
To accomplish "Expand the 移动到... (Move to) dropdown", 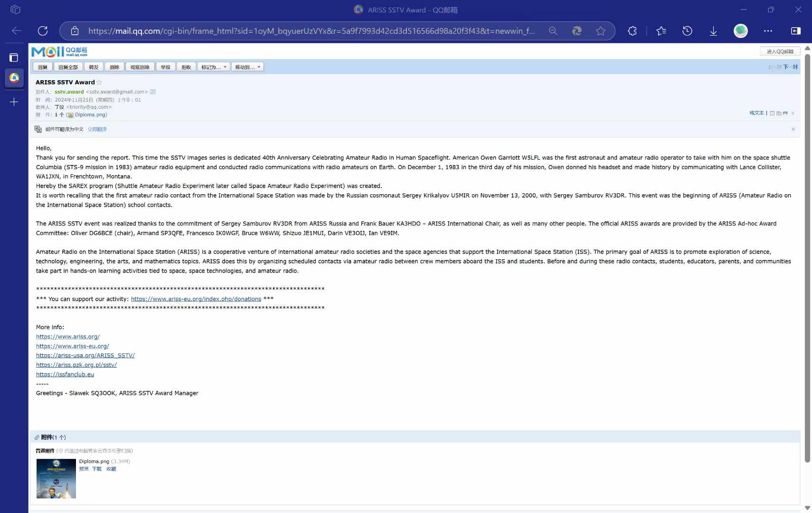I will 247,67.
